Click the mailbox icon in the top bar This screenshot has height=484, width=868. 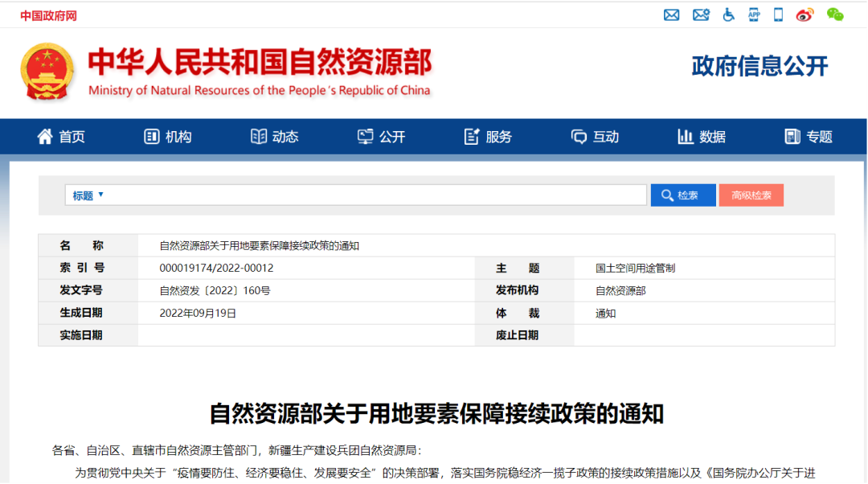pyautogui.click(x=672, y=14)
